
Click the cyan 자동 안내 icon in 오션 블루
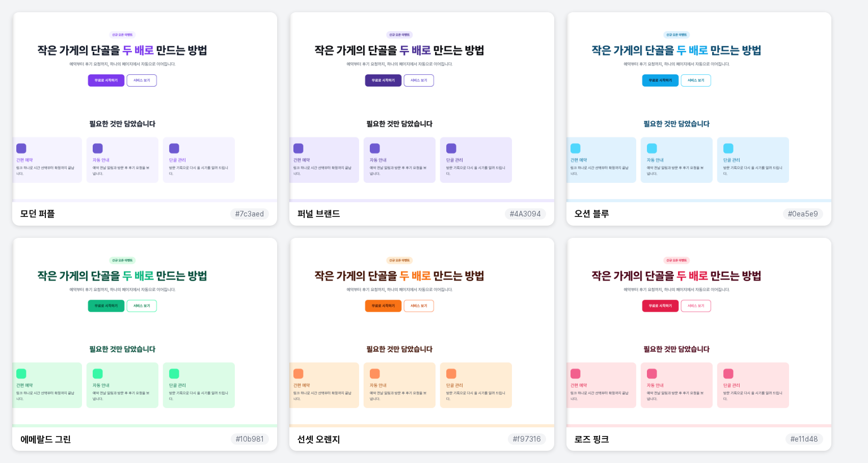[x=652, y=148]
